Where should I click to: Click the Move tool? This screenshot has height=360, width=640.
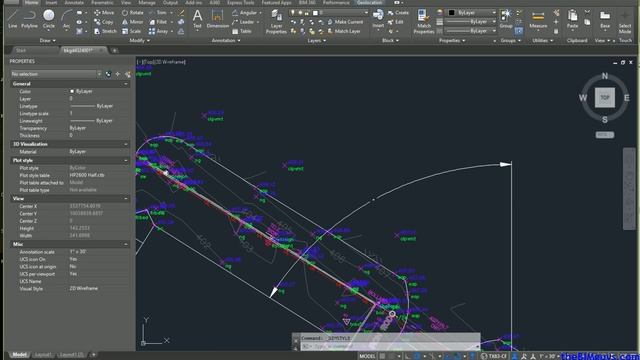104,13
